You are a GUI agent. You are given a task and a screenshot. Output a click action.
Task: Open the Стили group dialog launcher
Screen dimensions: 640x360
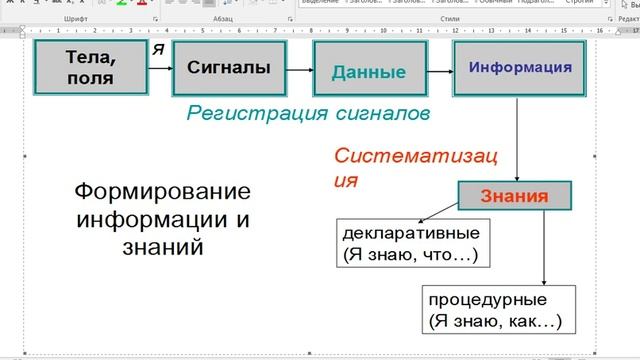click(x=610, y=19)
